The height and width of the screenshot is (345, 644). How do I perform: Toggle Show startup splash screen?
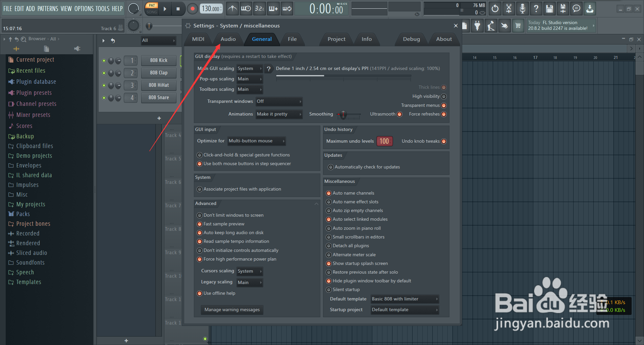[329, 264]
